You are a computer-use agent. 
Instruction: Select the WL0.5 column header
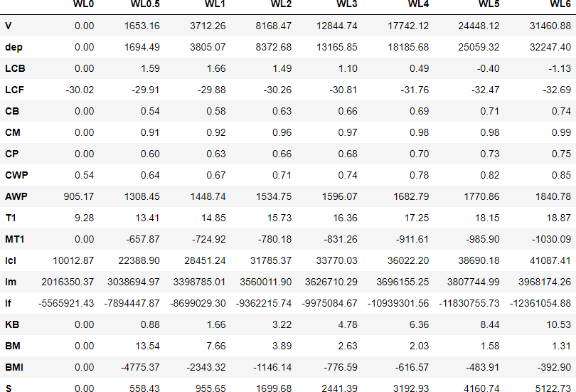point(145,4)
